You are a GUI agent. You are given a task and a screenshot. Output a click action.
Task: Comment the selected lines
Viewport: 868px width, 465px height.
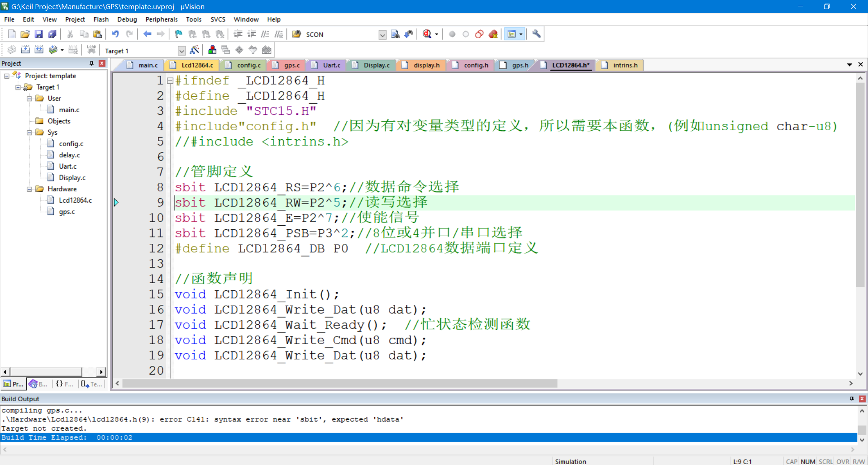(x=265, y=34)
